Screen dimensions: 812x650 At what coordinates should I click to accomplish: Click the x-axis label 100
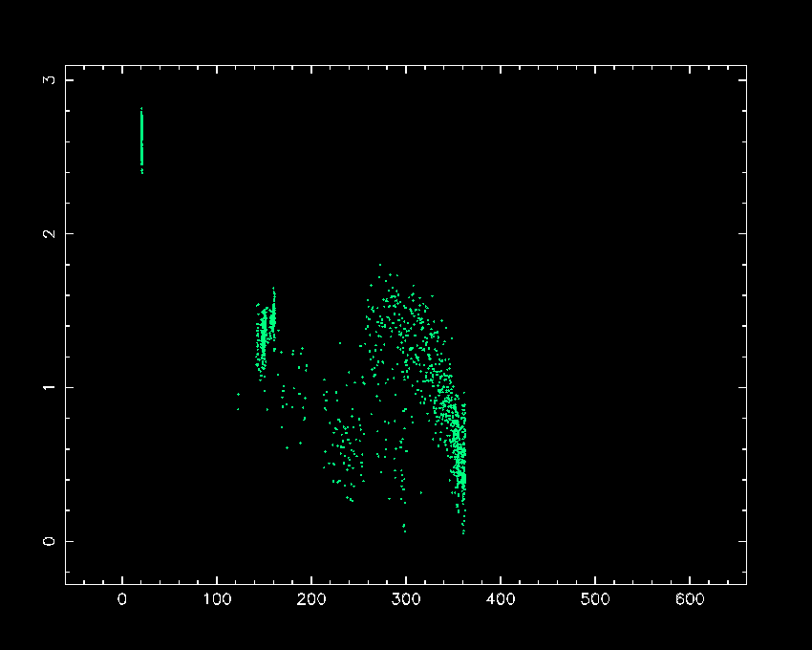click(x=217, y=599)
